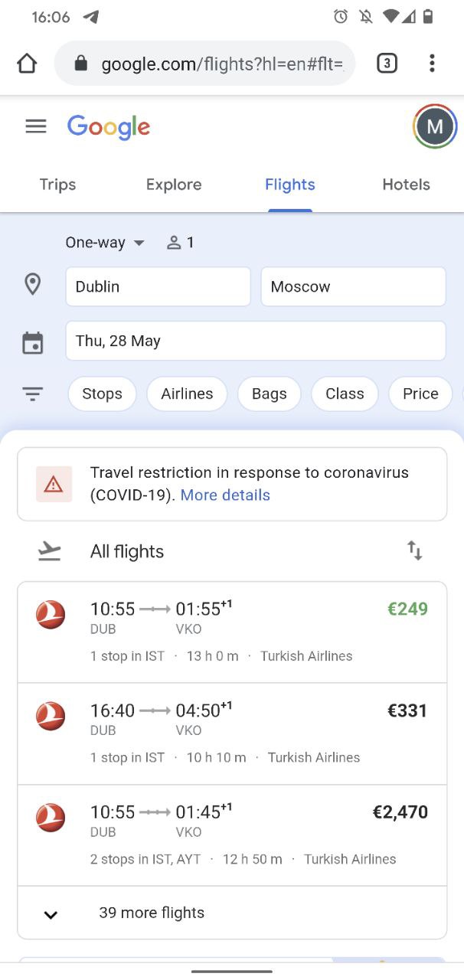464x980 pixels.
Task: Tap the sort flights arrows icon
Action: pyautogui.click(x=414, y=550)
